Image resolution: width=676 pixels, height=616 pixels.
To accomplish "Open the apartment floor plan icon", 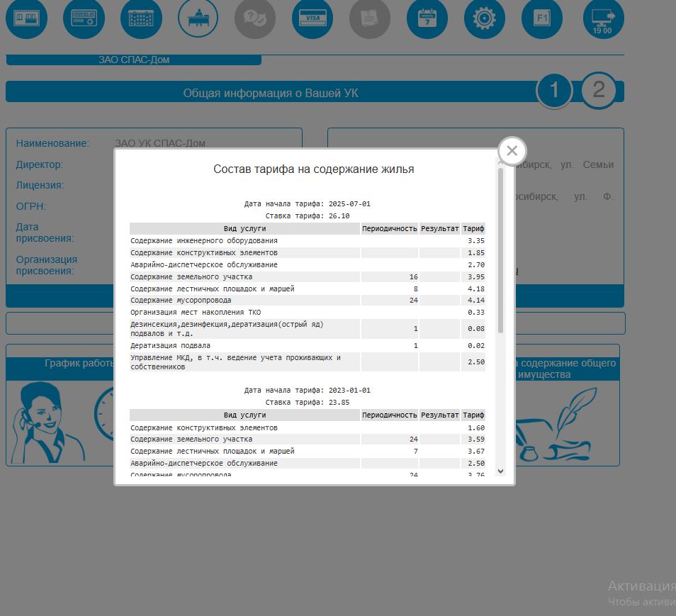I will (27, 18).
